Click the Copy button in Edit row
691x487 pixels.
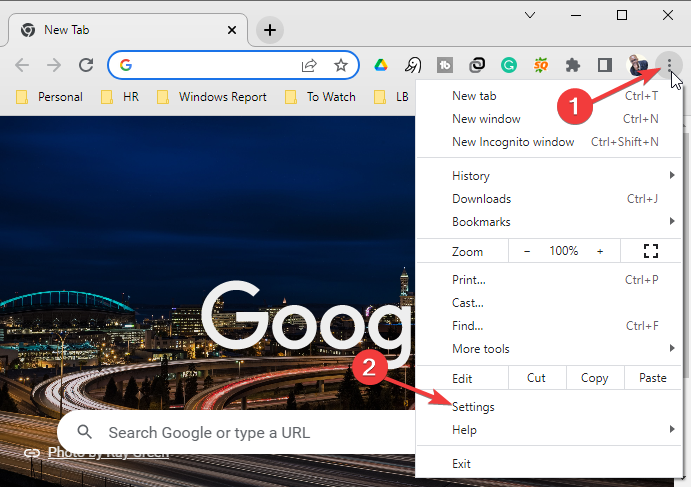coord(595,378)
